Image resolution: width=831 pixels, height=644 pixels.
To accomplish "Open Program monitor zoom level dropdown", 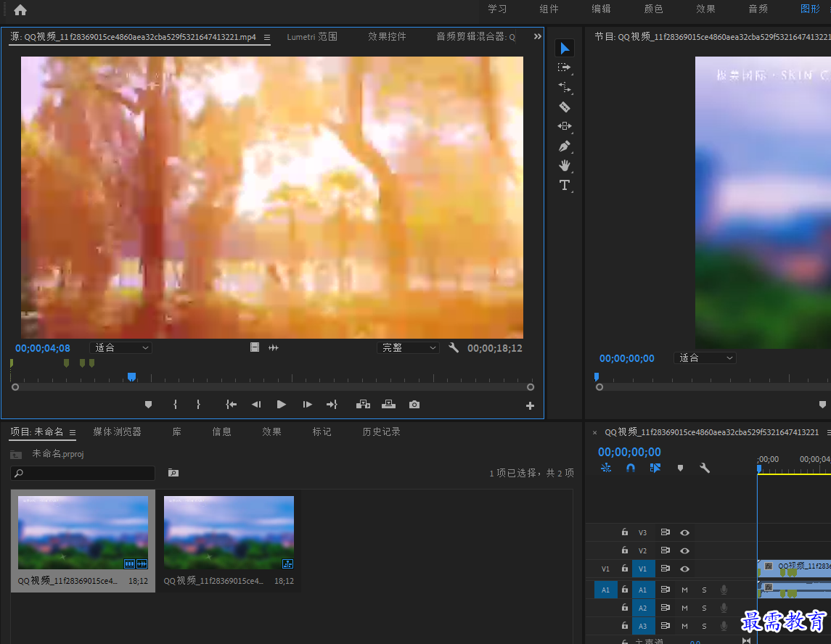I will [x=705, y=358].
